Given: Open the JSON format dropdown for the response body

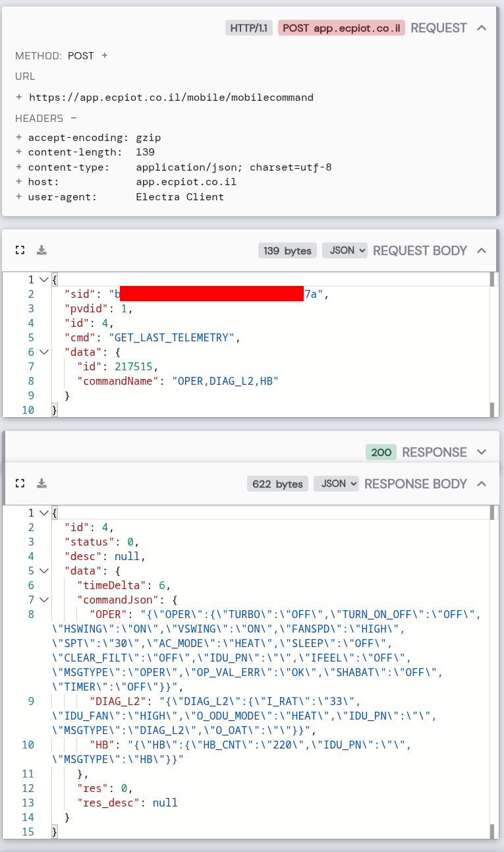Looking at the screenshot, I should pos(336,483).
